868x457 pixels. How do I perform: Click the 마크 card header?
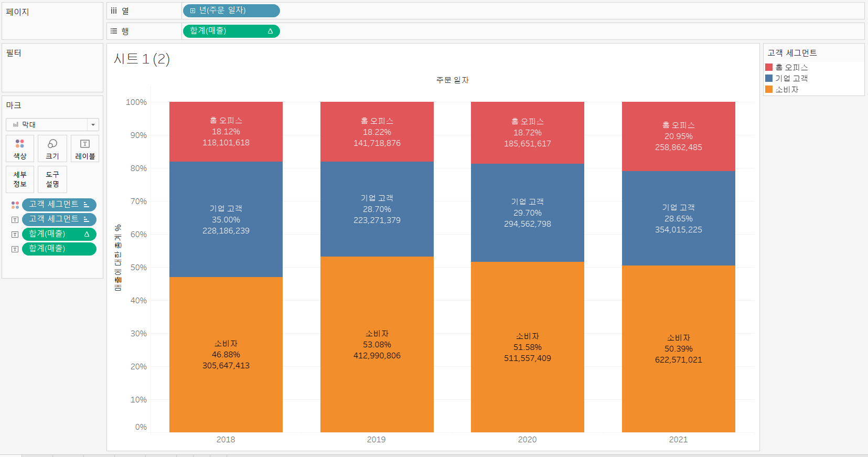(x=14, y=105)
